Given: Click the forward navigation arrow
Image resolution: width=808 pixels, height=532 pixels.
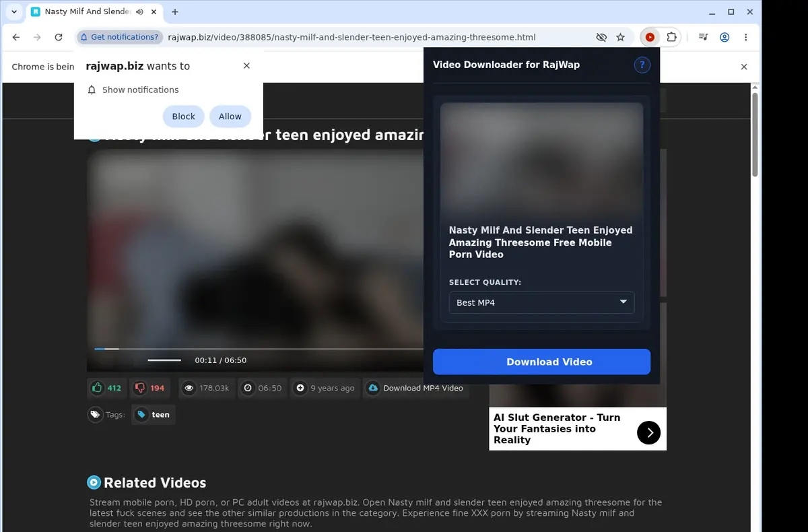Looking at the screenshot, I should 37,38.
